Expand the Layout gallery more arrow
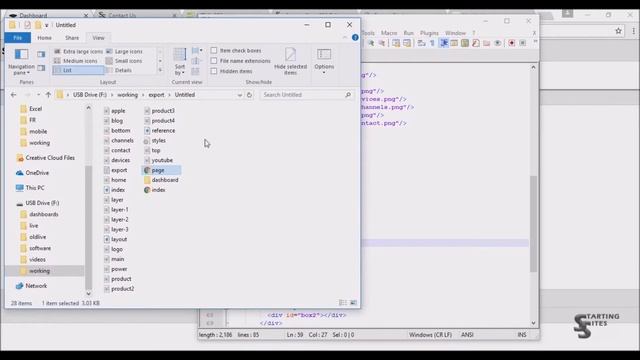 click(x=160, y=70)
